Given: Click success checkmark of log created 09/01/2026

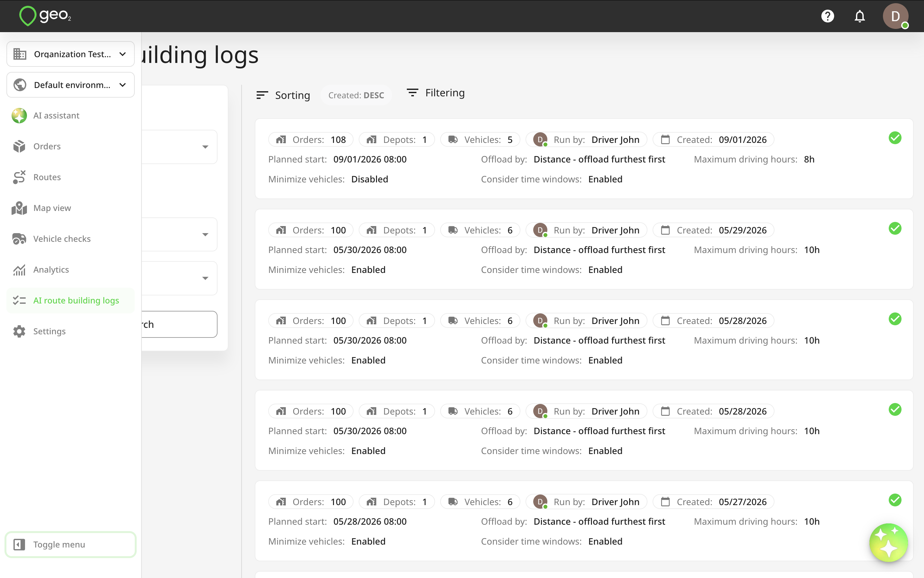Looking at the screenshot, I should [x=895, y=138].
